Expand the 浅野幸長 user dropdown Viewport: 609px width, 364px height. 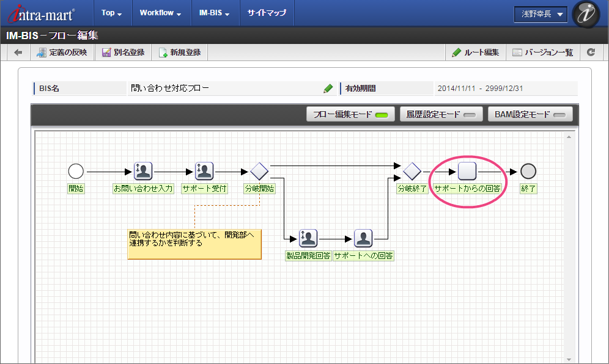pos(541,15)
